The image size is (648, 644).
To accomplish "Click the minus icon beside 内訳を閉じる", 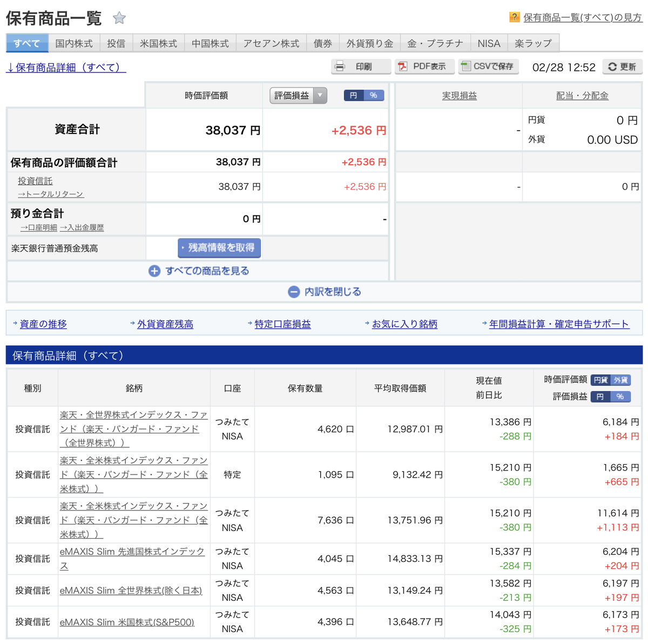I will [294, 292].
